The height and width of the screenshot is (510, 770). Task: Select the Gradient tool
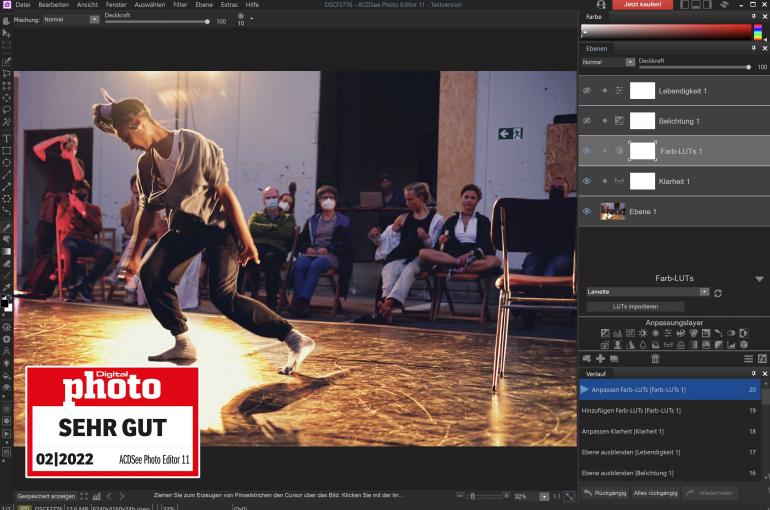coord(6,251)
